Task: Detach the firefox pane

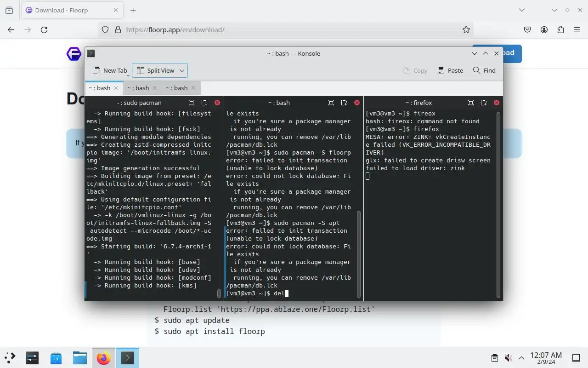Action: pyautogui.click(x=484, y=103)
